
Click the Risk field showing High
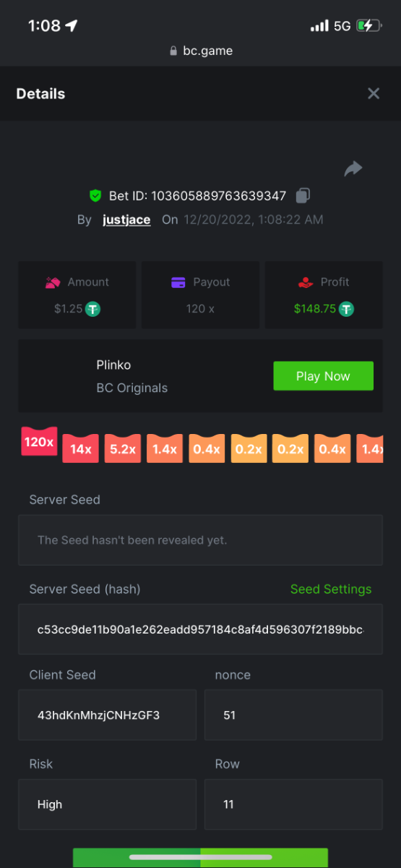107,804
